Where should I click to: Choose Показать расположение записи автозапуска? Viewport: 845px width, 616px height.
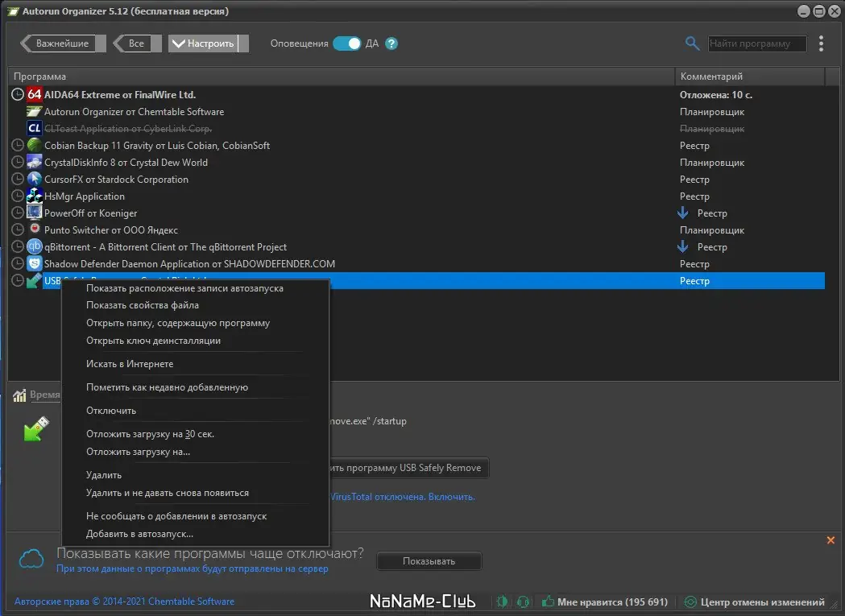coord(184,288)
